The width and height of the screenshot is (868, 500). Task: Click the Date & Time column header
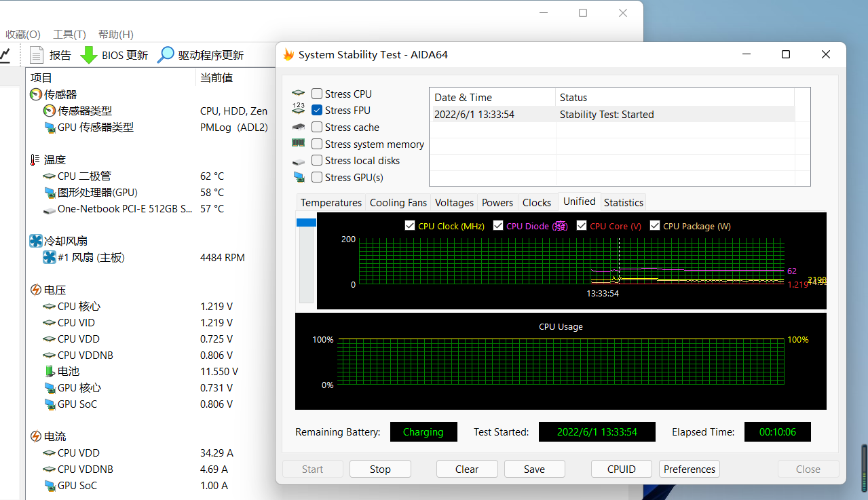(x=493, y=97)
